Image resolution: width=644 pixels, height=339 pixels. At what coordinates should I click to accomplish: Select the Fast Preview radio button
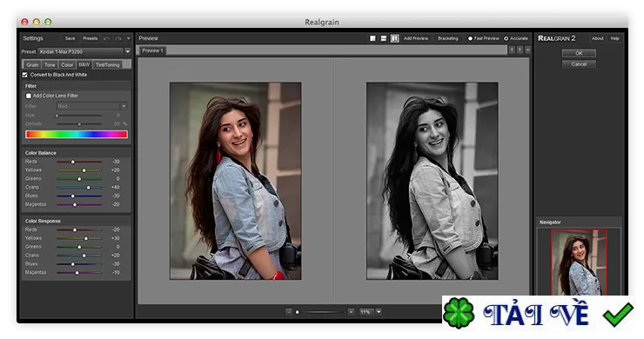coord(470,38)
